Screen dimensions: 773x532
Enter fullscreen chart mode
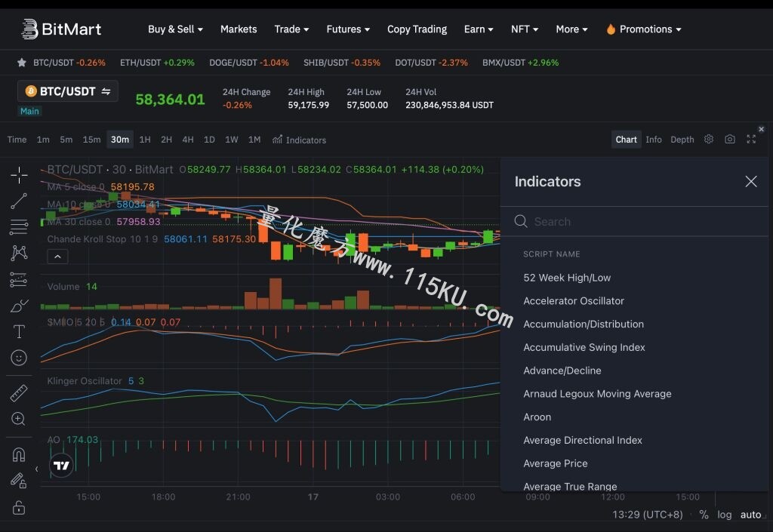[751, 140]
